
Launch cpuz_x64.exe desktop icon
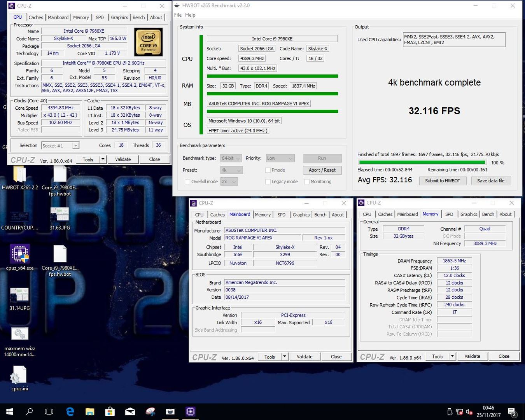coord(19,257)
